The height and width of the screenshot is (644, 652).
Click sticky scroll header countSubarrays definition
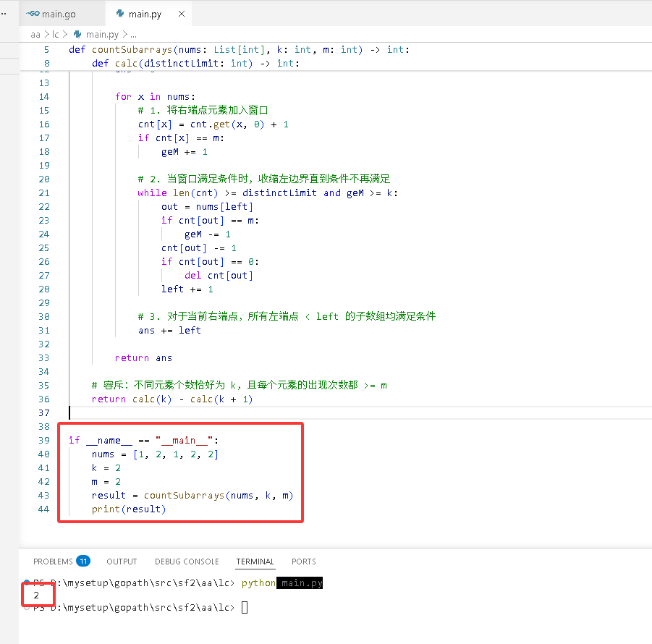(x=239, y=49)
